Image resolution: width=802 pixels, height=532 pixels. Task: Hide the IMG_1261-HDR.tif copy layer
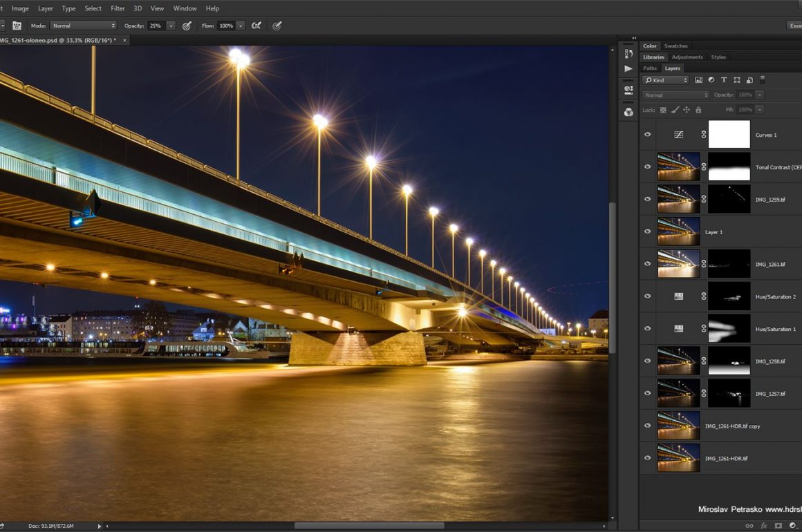648,426
